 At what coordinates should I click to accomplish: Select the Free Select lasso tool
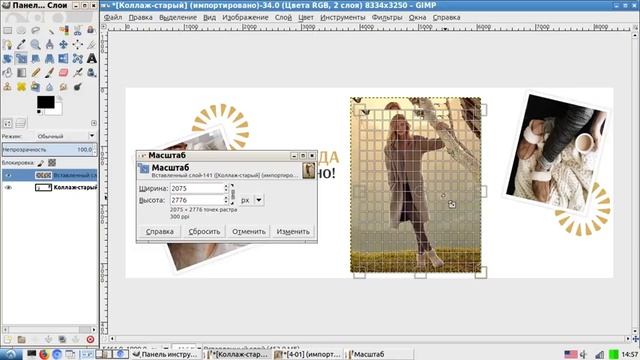click(36, 31)
